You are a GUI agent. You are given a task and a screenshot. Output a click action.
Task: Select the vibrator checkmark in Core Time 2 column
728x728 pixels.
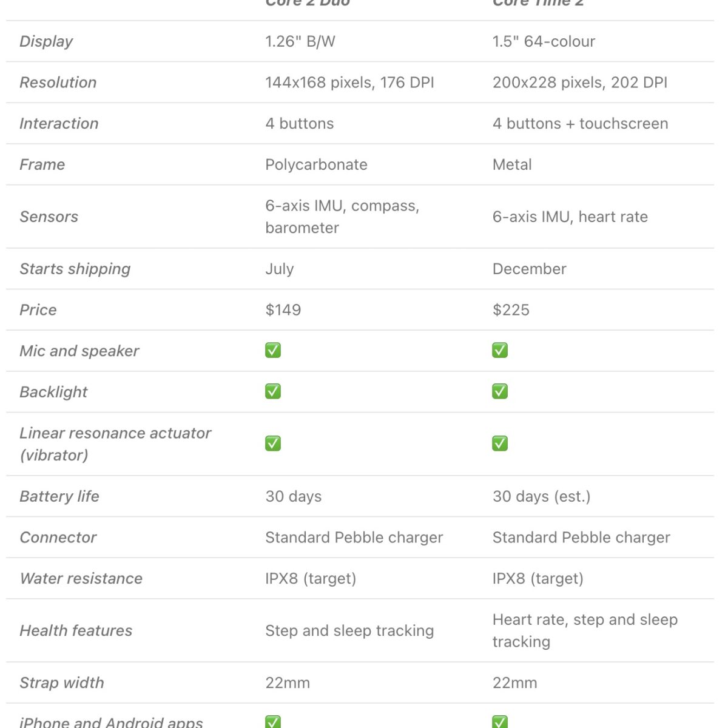click(500, 444)
